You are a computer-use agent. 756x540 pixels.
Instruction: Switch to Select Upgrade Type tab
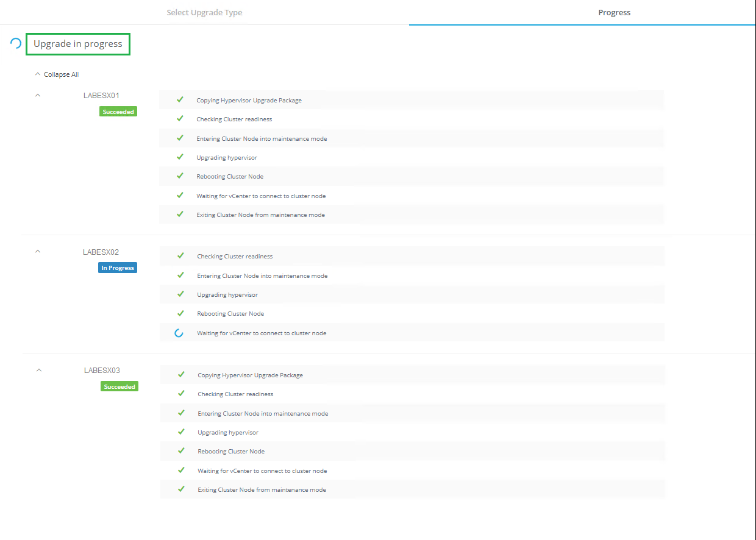pos(204,12)
